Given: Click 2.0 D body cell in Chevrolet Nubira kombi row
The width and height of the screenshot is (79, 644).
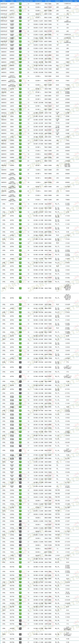Looking at the screenshot, I should click(x=57, y=31).
